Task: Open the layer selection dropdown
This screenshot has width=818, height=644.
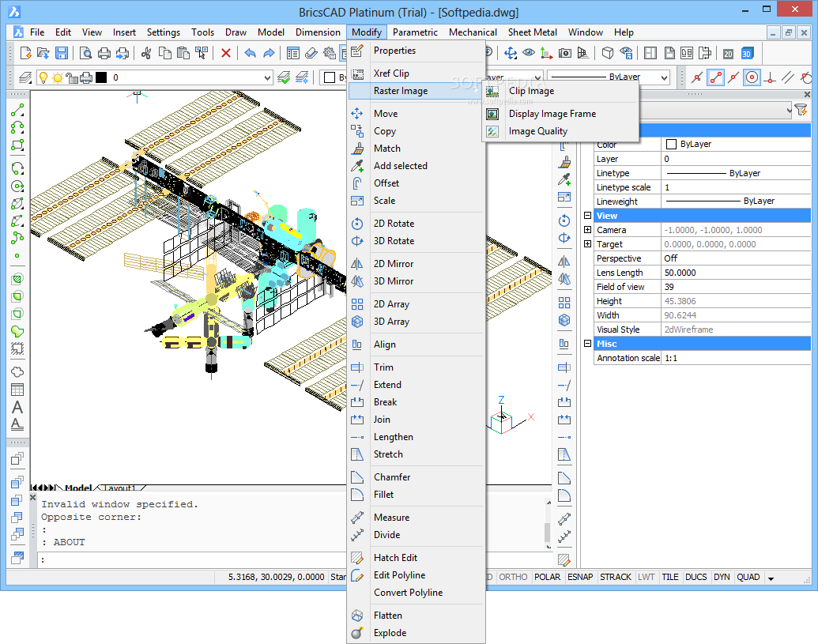Action: coord(267,77)
